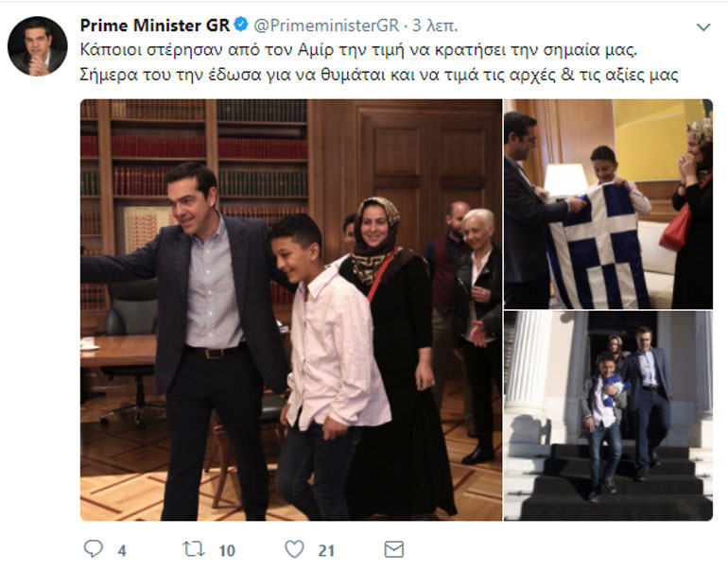Viewport: 728px width, 570px height.
Task: Send tweet via the envelope message icon
Action: point(394,548)
